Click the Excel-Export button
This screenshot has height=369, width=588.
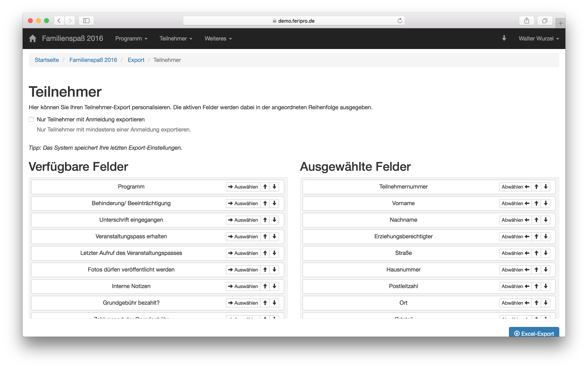534,333
